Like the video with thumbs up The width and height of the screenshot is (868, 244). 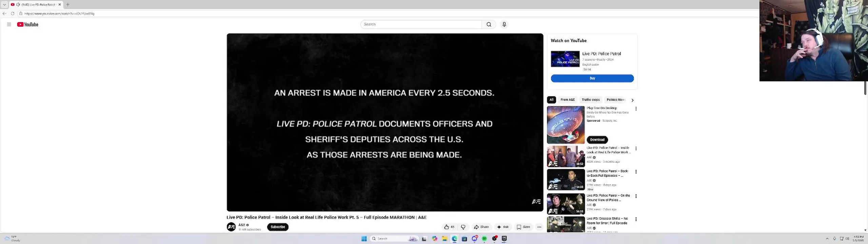[450, 227]
